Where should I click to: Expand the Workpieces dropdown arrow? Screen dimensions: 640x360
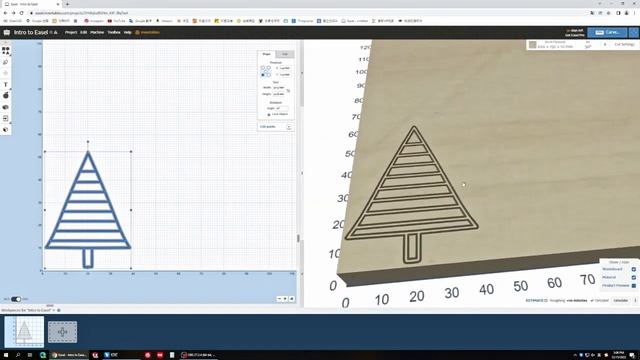[54, 311]
